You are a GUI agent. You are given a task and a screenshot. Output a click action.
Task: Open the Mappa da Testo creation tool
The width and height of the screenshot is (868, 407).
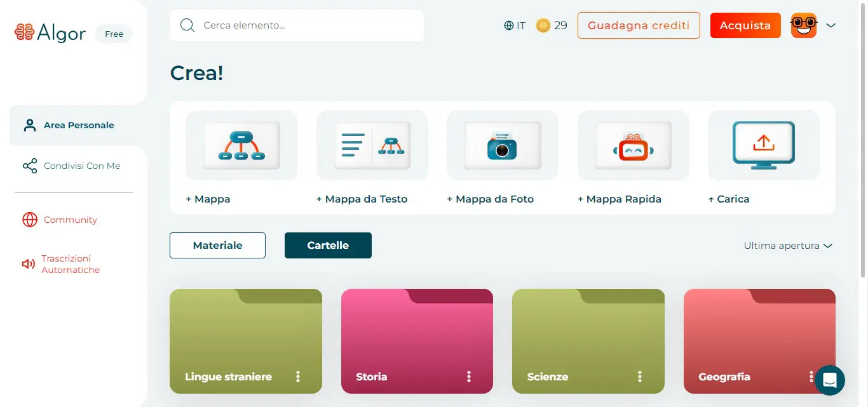point(372,145)
